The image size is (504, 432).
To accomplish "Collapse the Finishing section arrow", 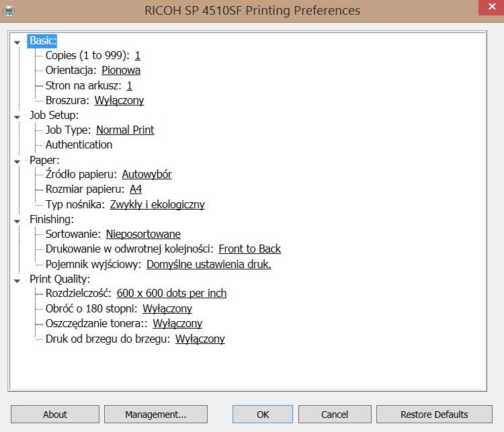I will pyautogui.click(x=17, y=221).
